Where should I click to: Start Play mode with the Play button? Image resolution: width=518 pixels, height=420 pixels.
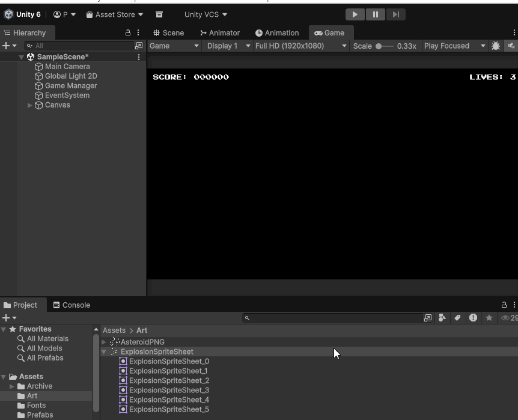pos(355,14)
